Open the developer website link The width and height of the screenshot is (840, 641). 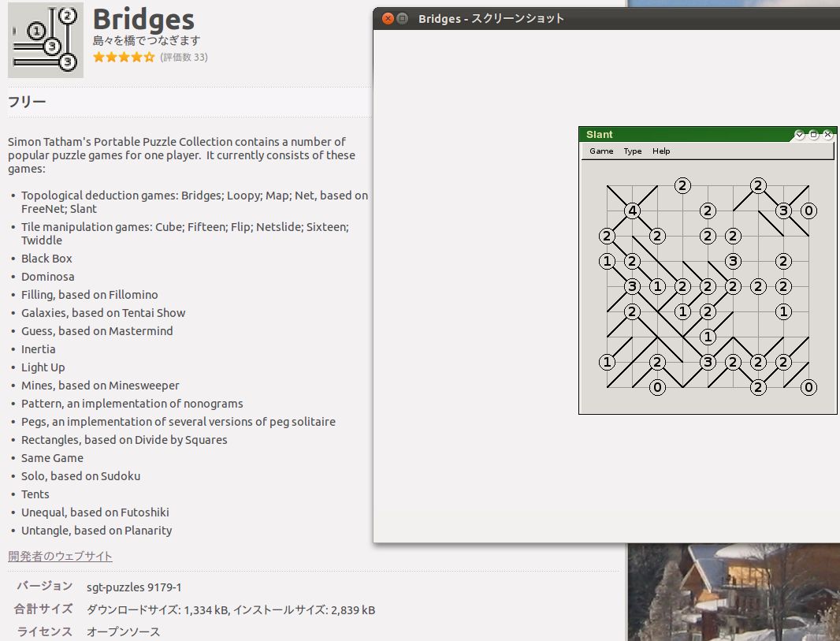pos(60,557)
